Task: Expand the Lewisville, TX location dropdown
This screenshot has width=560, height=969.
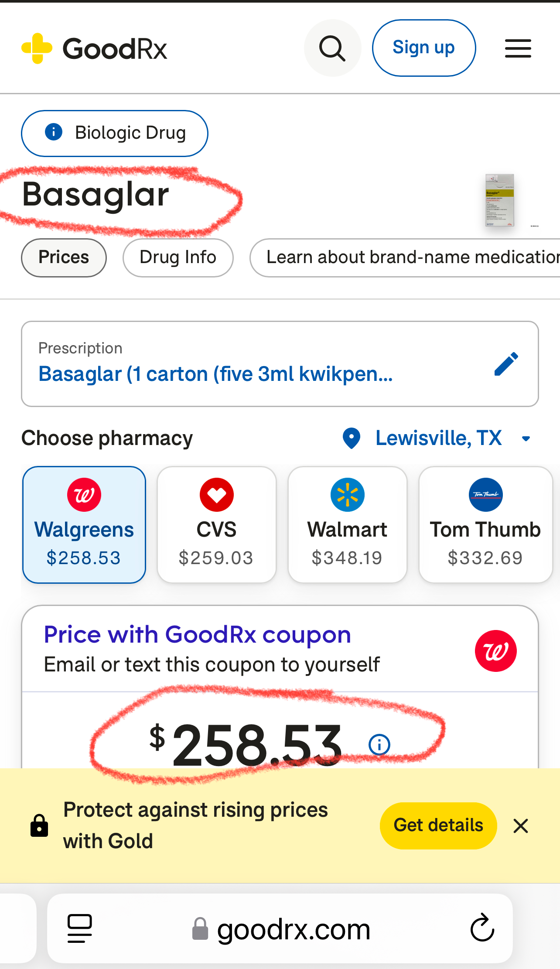Action: (438, 438)
